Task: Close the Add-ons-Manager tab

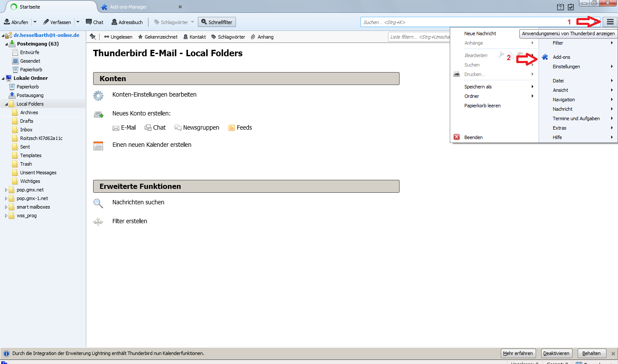Action: coord(180,7)
